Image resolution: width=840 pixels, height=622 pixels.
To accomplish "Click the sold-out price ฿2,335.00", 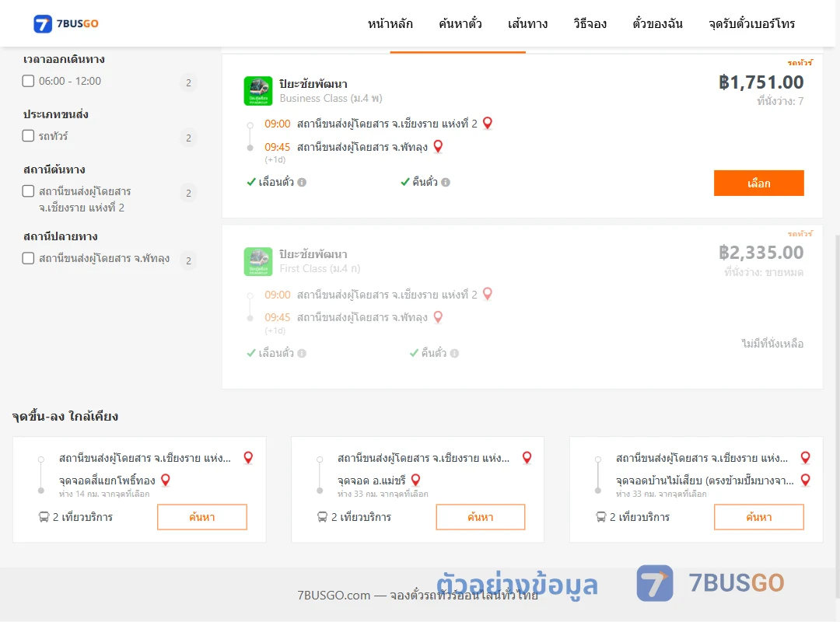I will click(761, 253).
